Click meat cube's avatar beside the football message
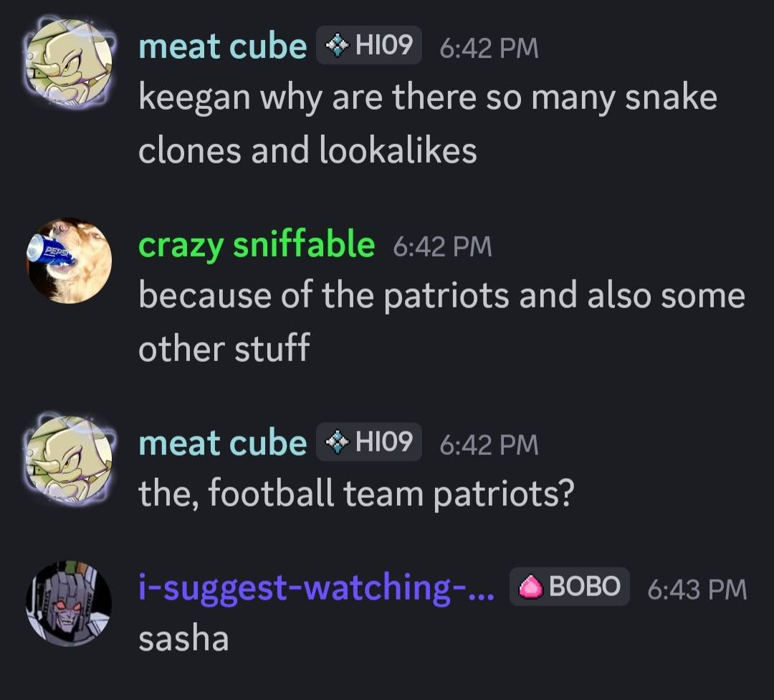 tap(69, 459)
